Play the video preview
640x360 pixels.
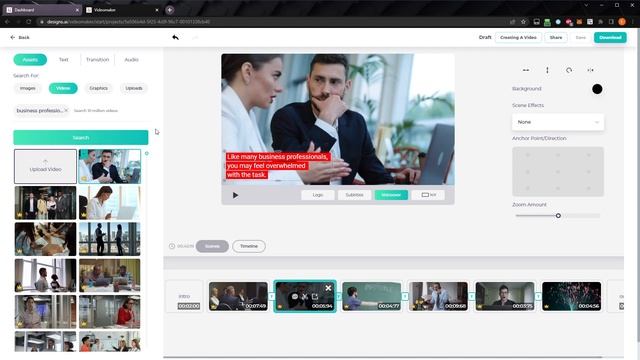[235, 195]
